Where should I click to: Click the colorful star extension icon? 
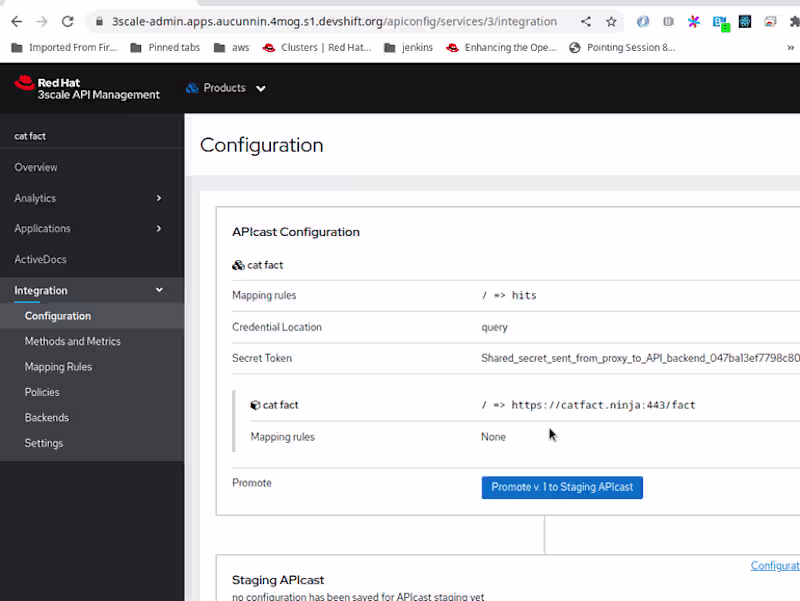coord(693,21)
